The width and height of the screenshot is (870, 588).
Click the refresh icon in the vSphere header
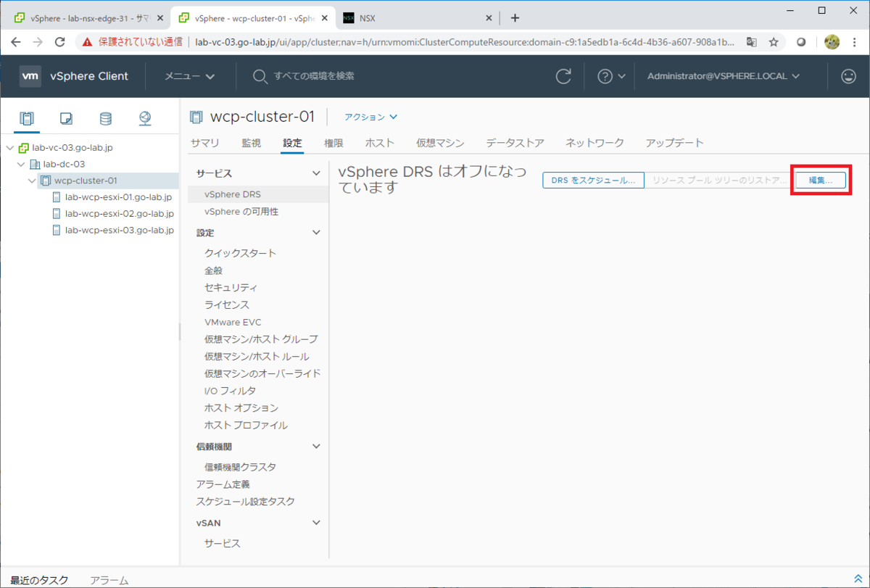coord(563,76)
